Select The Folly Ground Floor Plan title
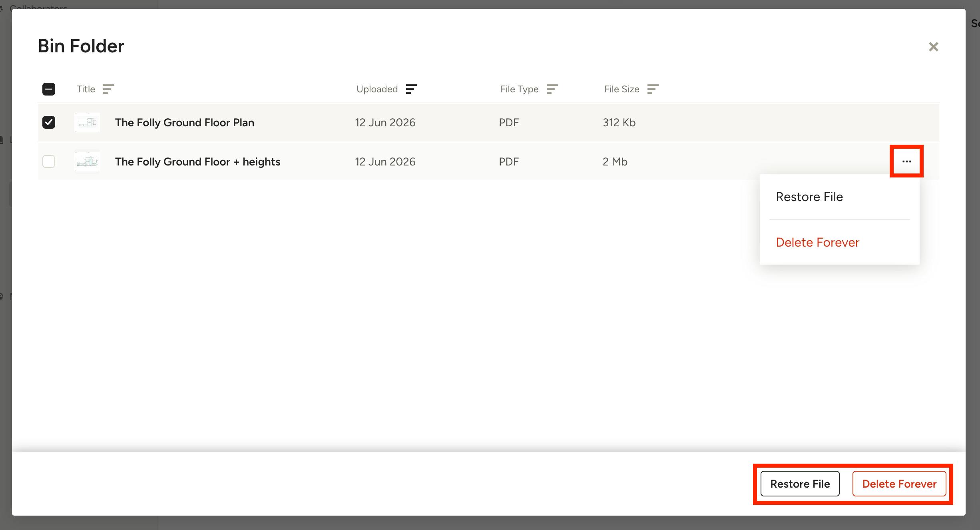 pos(185,122)
